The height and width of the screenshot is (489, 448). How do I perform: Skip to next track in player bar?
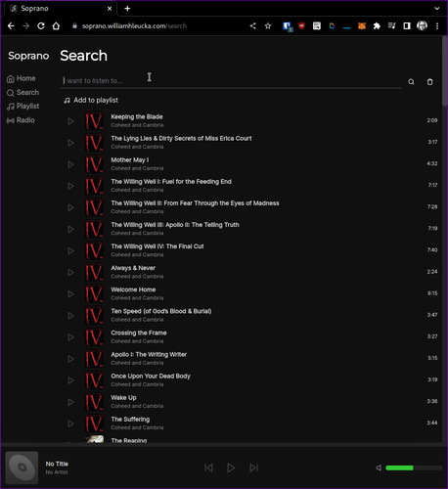pos(253,467)
